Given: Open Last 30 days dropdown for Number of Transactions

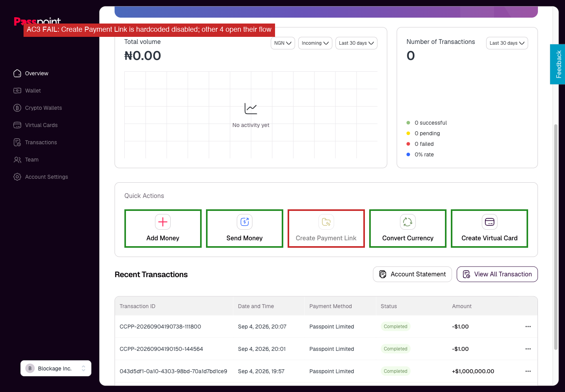Looking at the screenshot, I should [507, 43].
